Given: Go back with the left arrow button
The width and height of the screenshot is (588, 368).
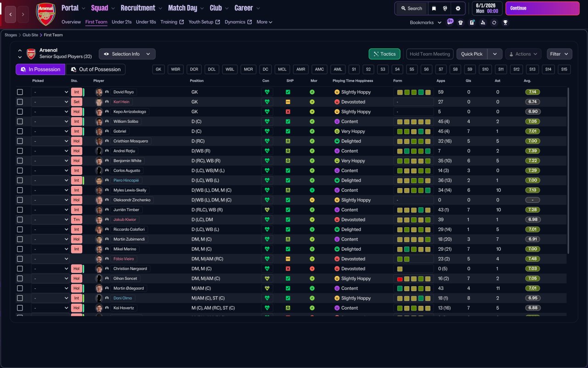Looking at the screenshot, I should click(11, 14).
